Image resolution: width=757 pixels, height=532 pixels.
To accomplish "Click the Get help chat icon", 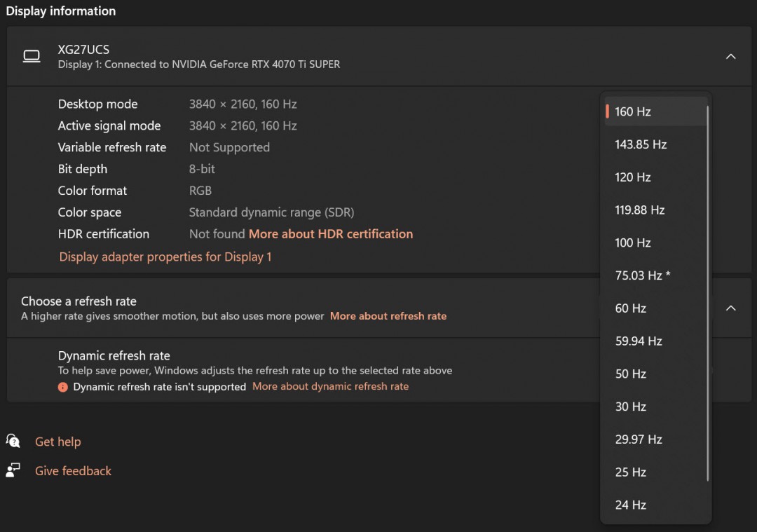I will [x=13, y=441].
